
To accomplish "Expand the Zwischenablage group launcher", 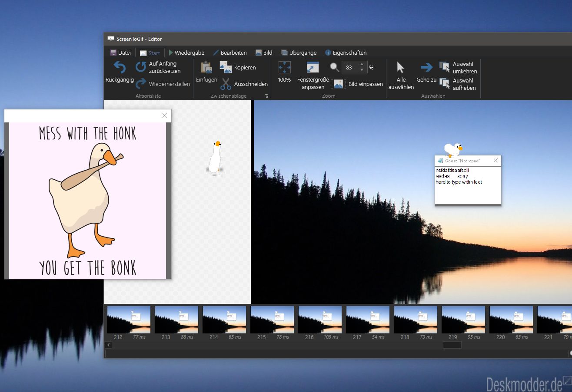I will coord(266,96).
